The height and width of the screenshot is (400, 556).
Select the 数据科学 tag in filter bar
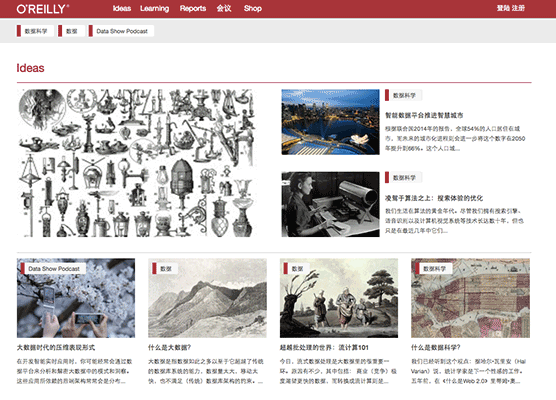coord(35,31)
